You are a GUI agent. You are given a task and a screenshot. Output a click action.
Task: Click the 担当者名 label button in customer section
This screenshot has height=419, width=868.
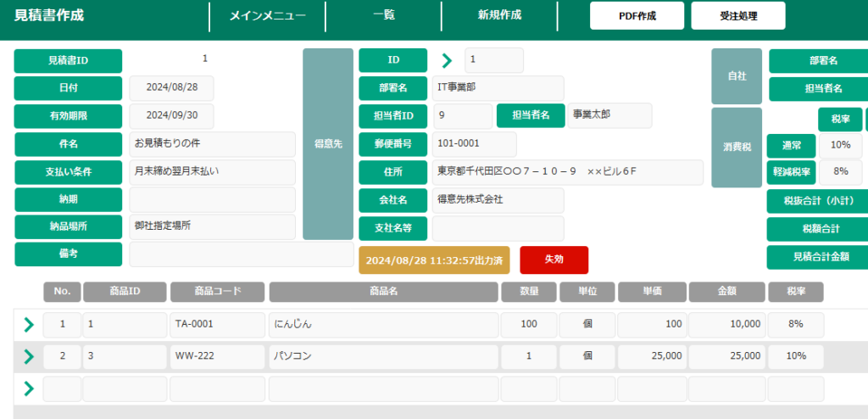(531, 115)
